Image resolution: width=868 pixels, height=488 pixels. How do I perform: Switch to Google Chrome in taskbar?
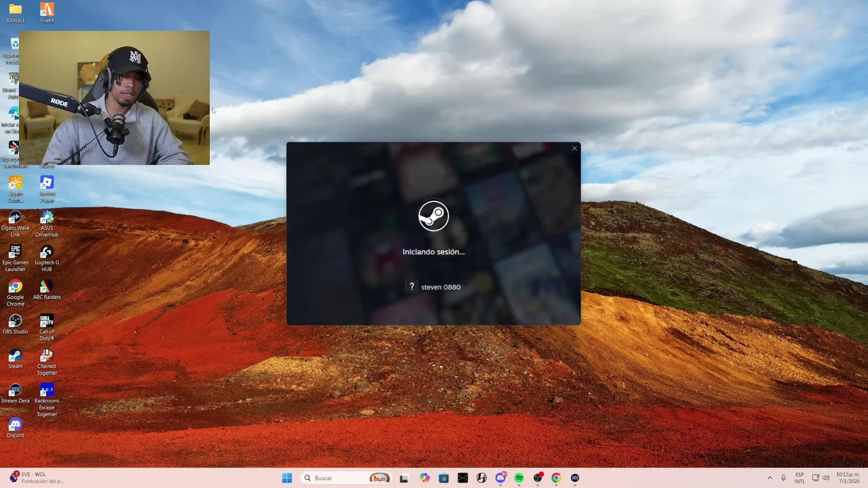[x=556, y=478]
